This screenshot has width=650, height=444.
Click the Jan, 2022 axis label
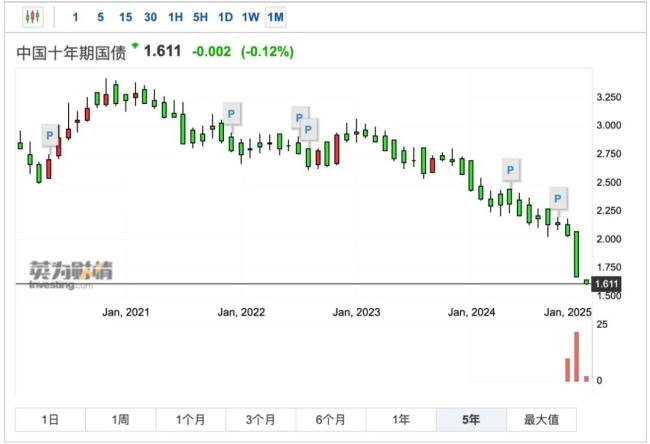coord(241,312)
